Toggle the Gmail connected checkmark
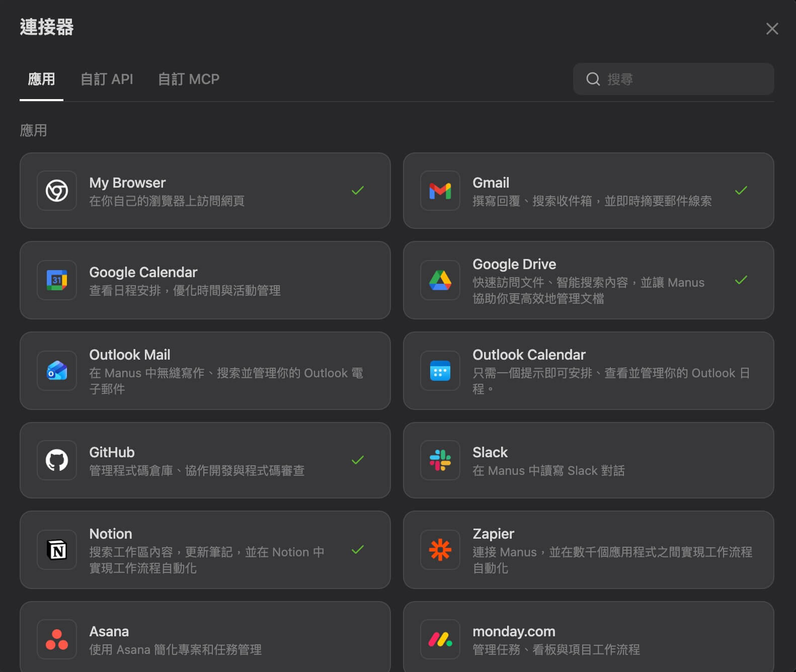 coord(741,191)
